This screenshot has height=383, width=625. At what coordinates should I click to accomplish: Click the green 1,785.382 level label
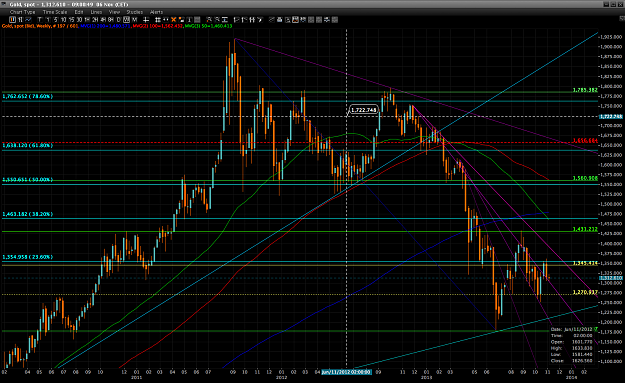pos(585,90)
